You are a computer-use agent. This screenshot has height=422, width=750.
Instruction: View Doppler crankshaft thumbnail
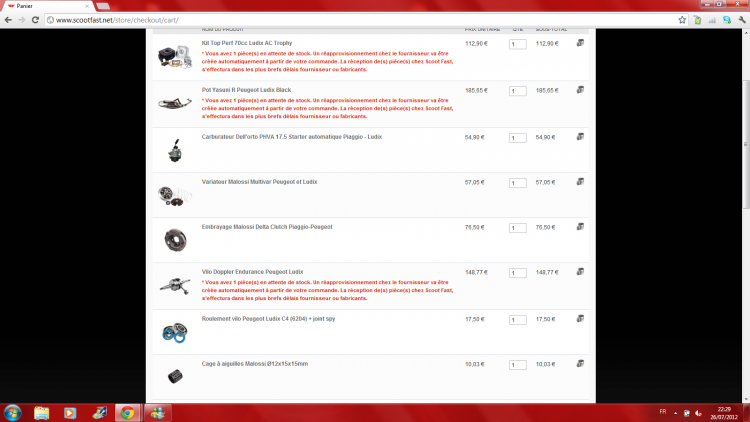pyautogui.click(x=175, y=286)
